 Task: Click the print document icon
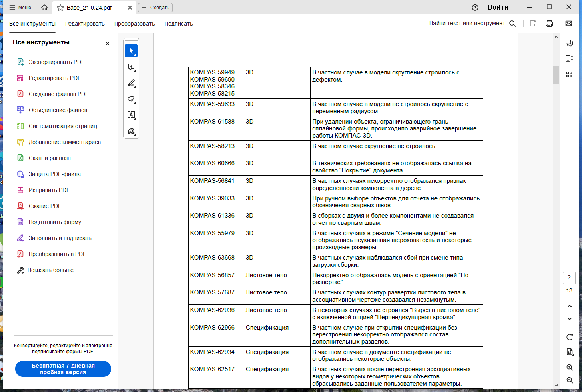(x=549, y=24)
